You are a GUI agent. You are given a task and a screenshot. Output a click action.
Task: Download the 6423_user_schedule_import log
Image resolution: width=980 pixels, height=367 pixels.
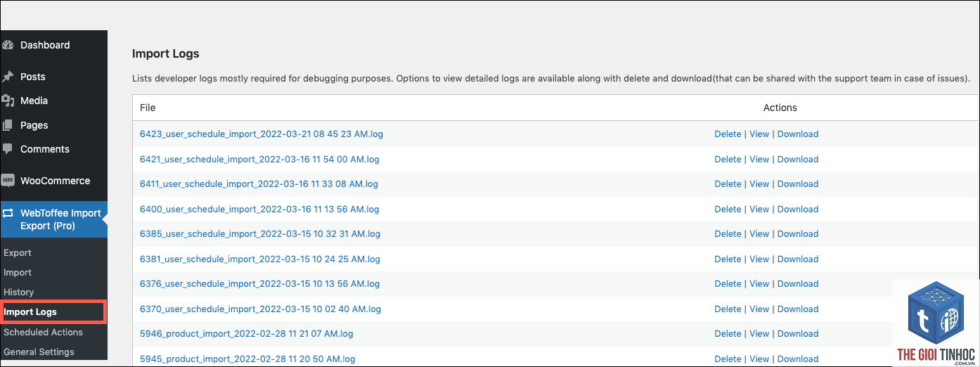click(798, 134)
